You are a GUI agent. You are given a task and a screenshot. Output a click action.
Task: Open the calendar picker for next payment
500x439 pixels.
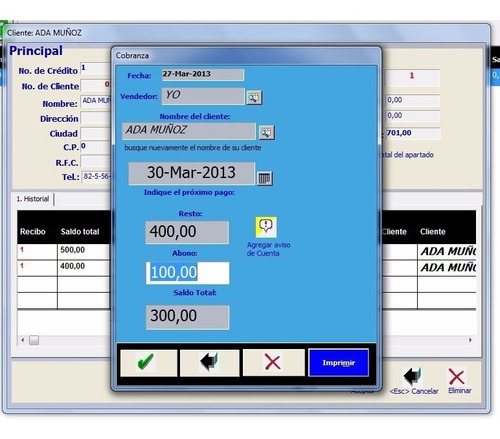coord(265,178)
